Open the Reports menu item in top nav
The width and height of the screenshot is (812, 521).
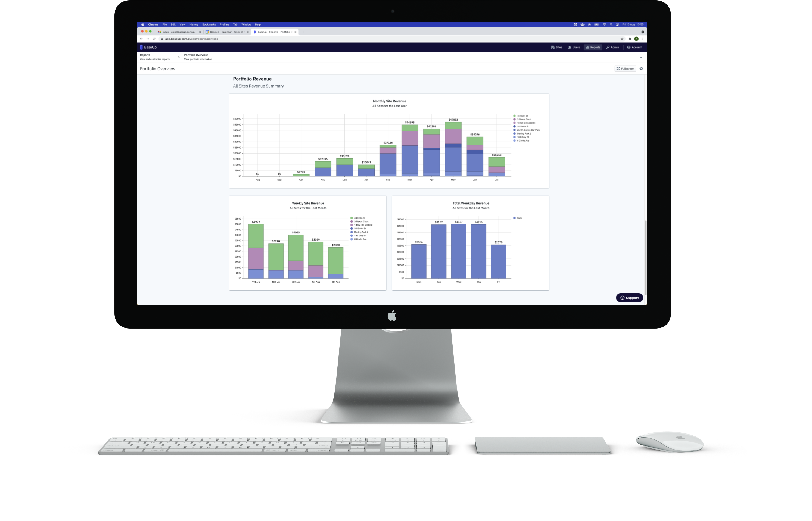tap(593, 47)
